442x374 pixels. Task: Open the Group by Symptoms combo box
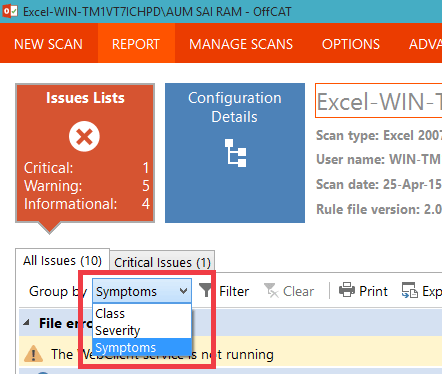coord(142,291)
